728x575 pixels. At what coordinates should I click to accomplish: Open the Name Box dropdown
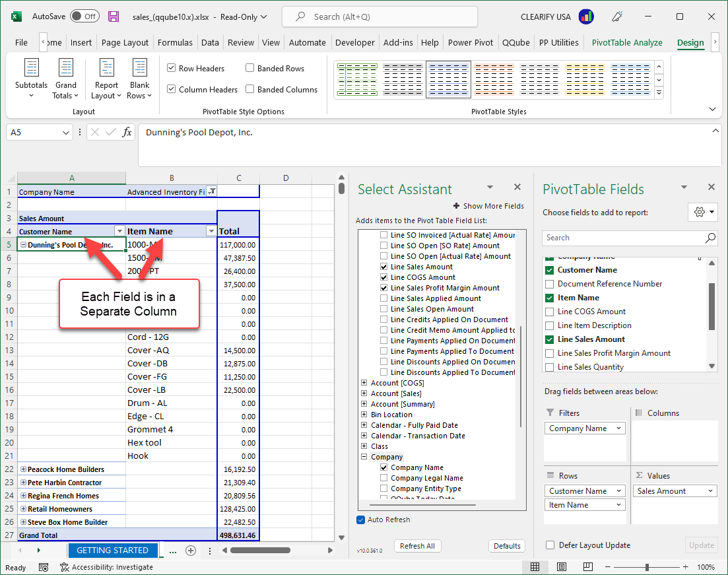pyautogui.click(x=65, y=133)
